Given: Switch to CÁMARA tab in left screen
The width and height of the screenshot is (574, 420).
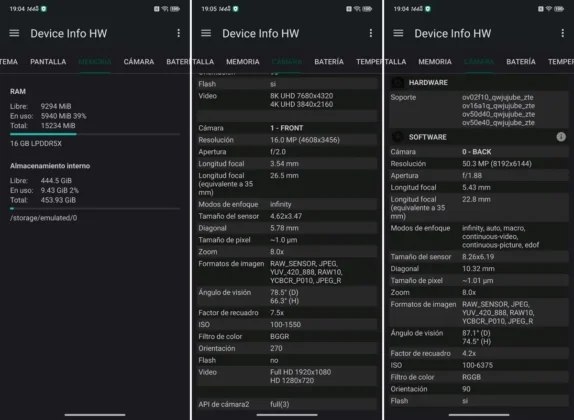Looking at the screenshot, I should (x=139, y=62).
